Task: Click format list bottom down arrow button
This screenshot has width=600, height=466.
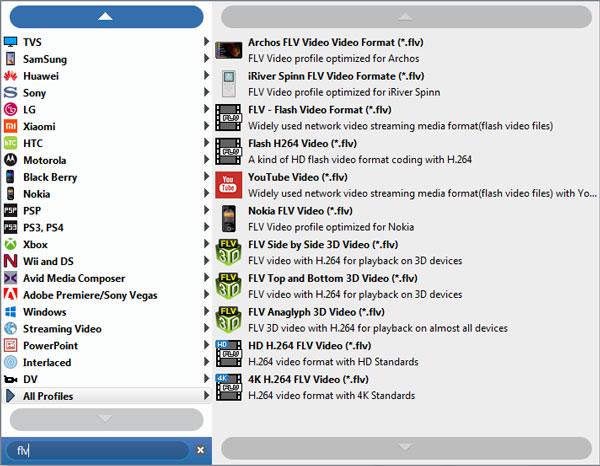Action: click(406, 448)
